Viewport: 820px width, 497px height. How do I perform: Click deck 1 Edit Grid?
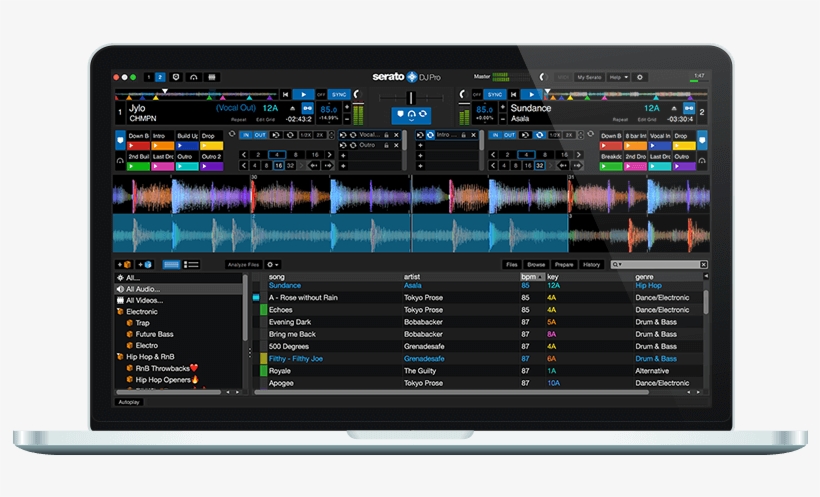[265, 120]
